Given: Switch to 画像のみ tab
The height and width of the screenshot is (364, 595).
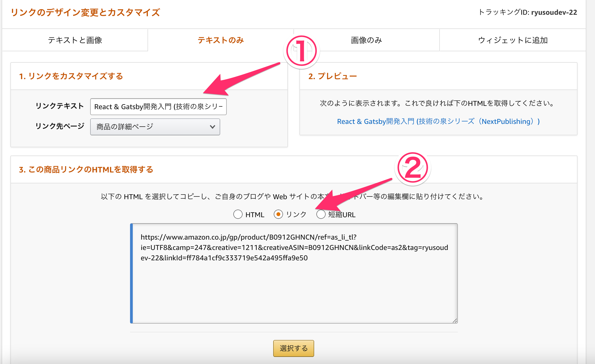Looking at the screenshot, I should pos(366,40).
